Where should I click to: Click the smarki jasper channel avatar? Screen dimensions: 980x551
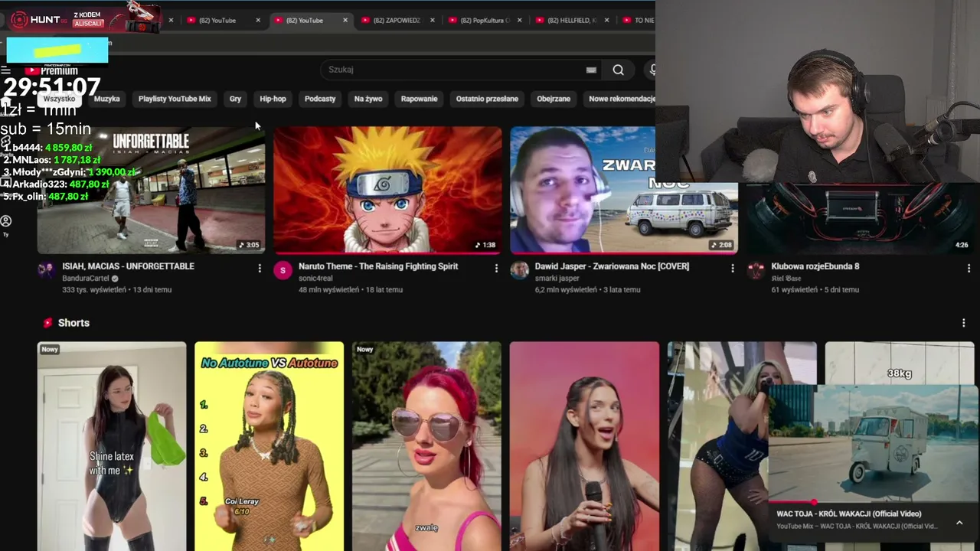point(520,269)
